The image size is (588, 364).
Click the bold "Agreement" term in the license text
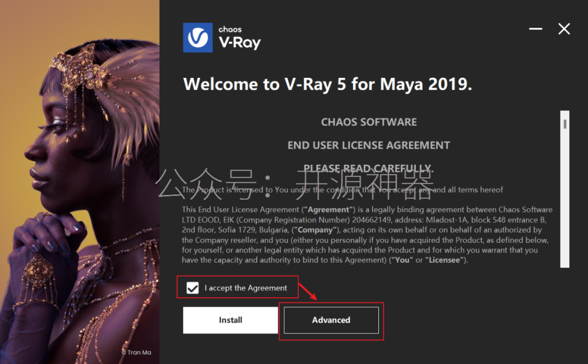click(328, 209)
